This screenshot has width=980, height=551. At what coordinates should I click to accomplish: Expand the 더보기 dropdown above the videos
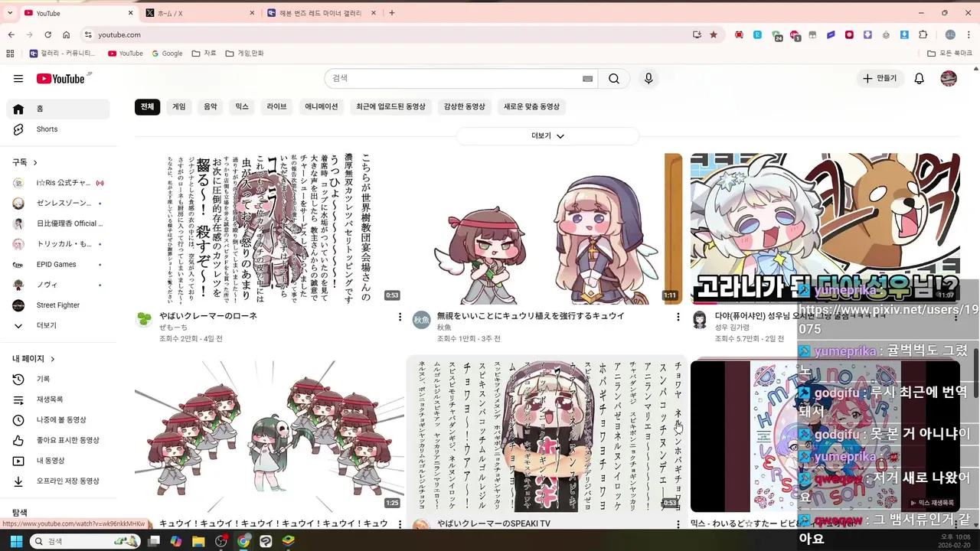coord(547,136)
